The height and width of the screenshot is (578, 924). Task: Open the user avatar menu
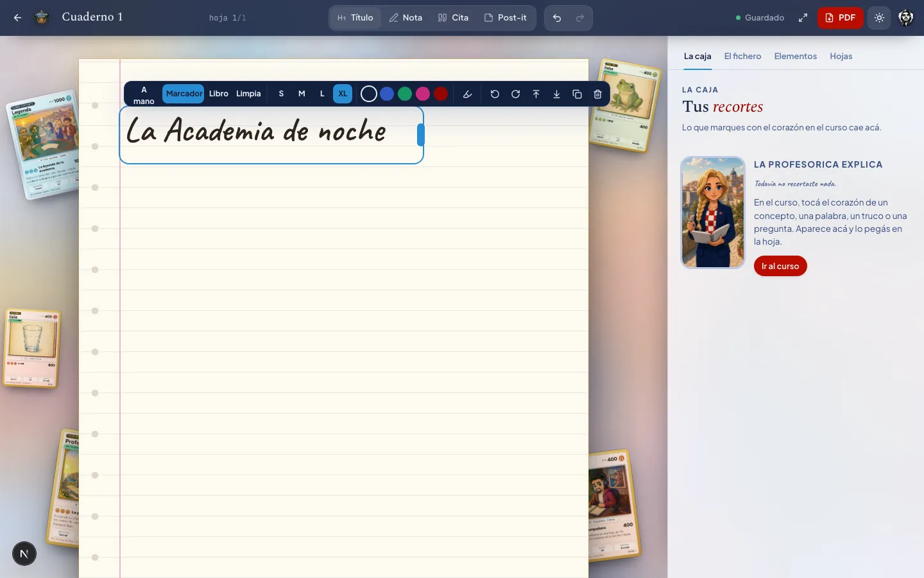[905, 18]
